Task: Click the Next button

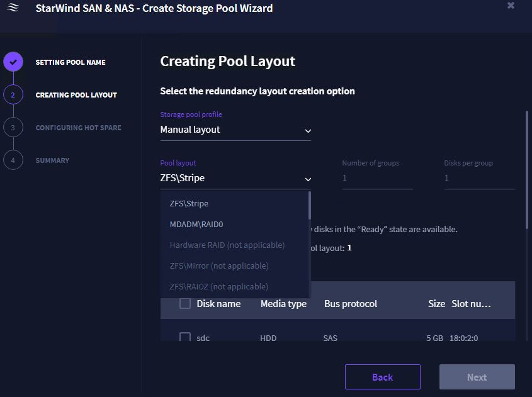Action: click(x=477, y=377)
